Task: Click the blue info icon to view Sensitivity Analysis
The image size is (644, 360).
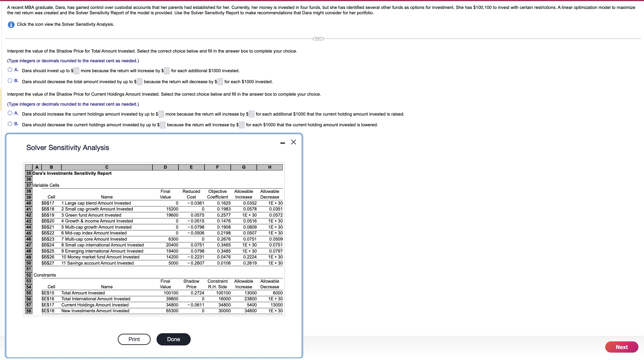Action: (11, 24)
